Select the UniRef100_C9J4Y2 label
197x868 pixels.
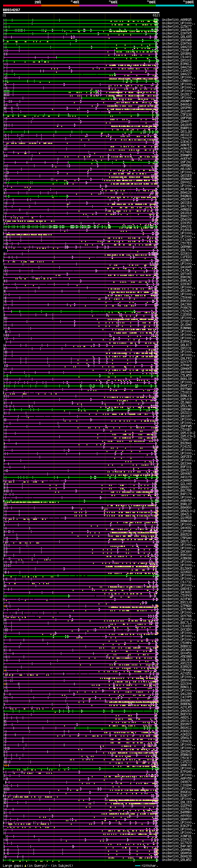(177, 57)
